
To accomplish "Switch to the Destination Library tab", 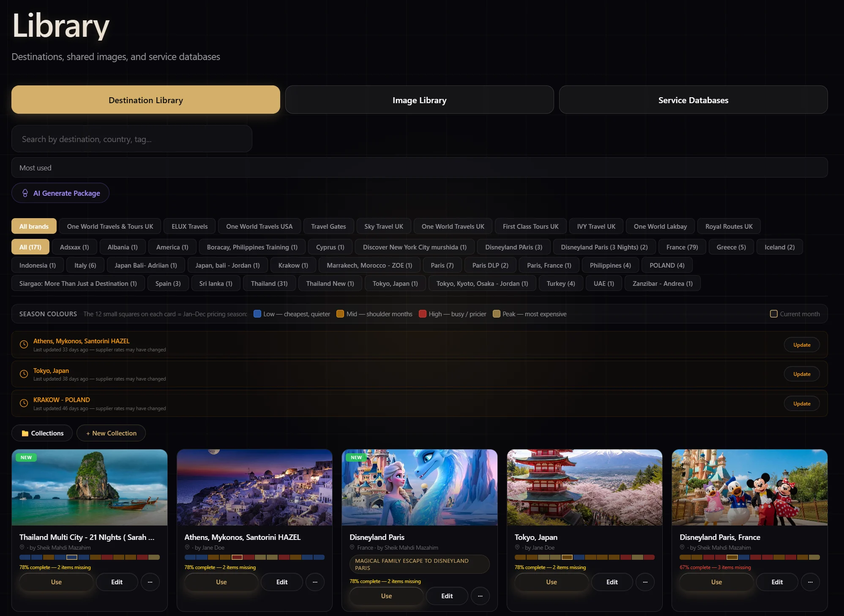I will [146, 100].
